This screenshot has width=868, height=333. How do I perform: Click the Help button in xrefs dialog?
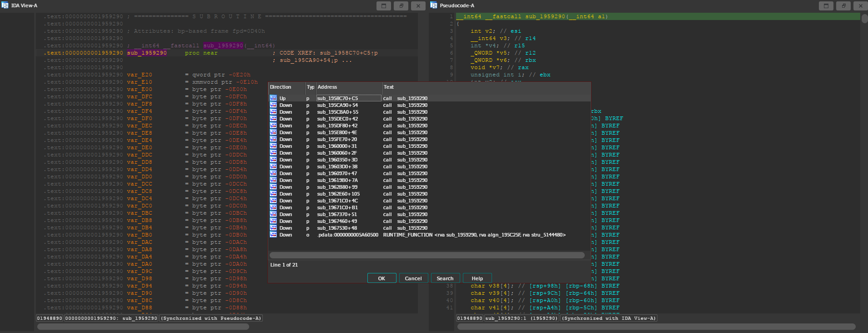tap(477, 278)
